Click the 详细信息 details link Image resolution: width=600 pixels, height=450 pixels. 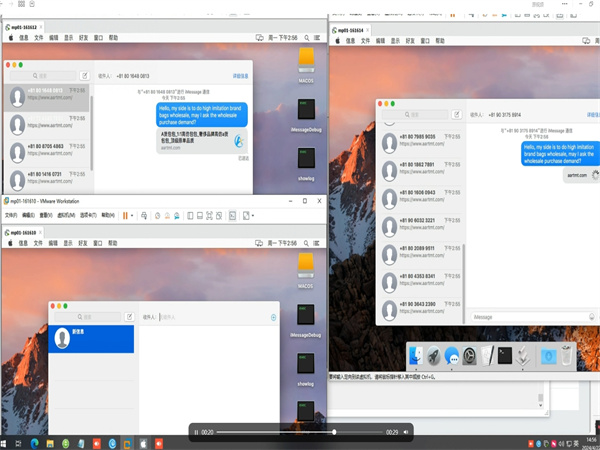click(240, 76)
